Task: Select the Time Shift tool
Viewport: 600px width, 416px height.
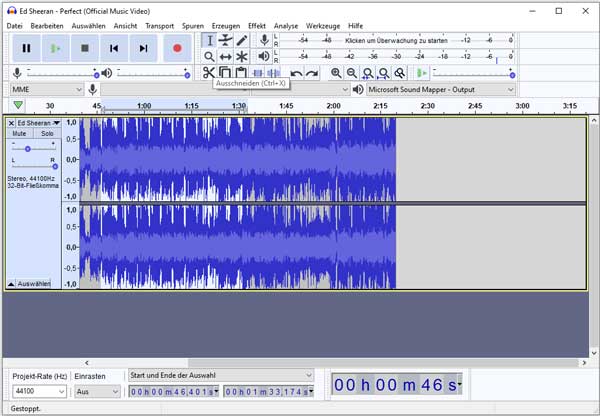Action: pos(225,57)
